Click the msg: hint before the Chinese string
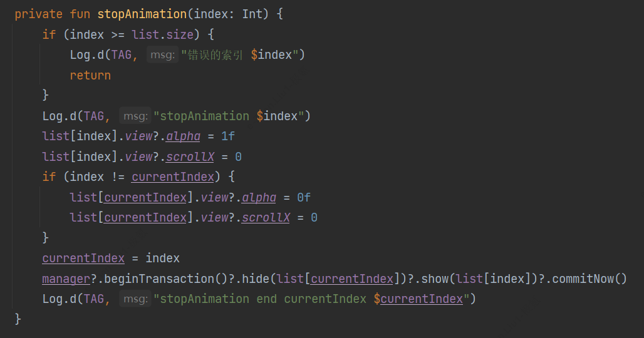644x338 pixels. (162, 55)
